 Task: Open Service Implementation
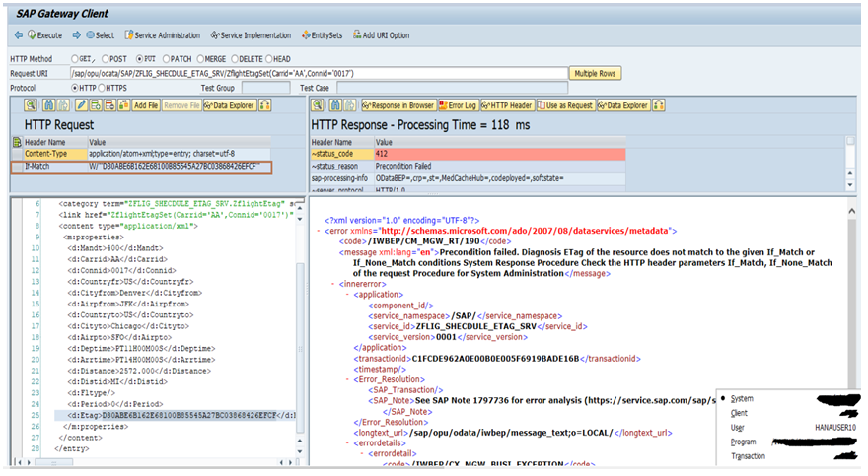pos(251,35)
